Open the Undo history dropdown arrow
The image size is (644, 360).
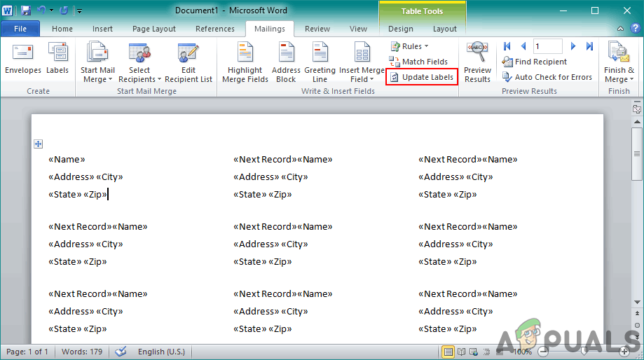(x=51, y=11)
